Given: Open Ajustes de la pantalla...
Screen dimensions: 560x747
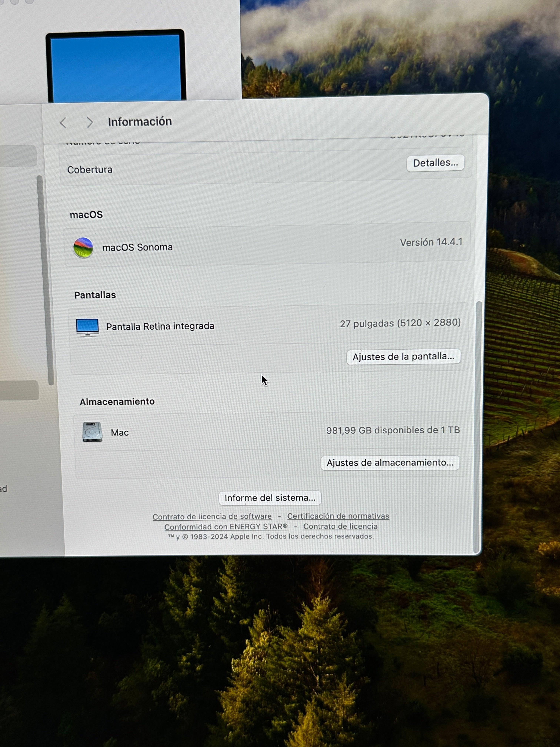Looking at the screenshot, I should pos(403,357).
